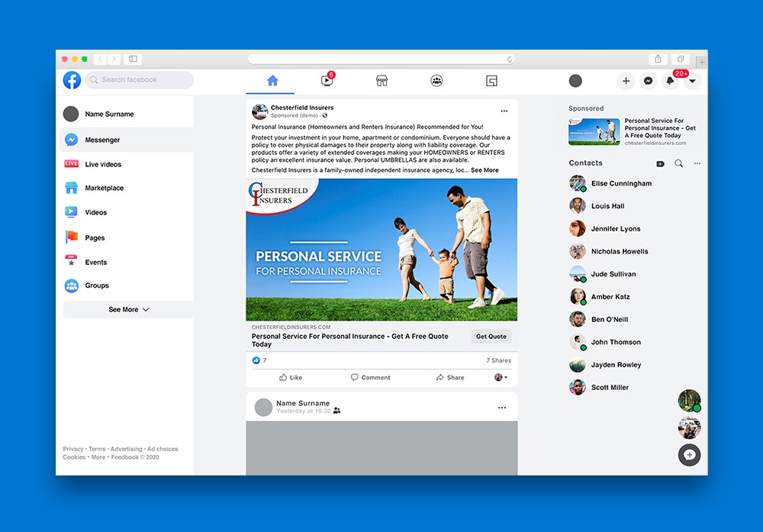
Task: Click the browser forward arrow
Action: click(114, 59)
